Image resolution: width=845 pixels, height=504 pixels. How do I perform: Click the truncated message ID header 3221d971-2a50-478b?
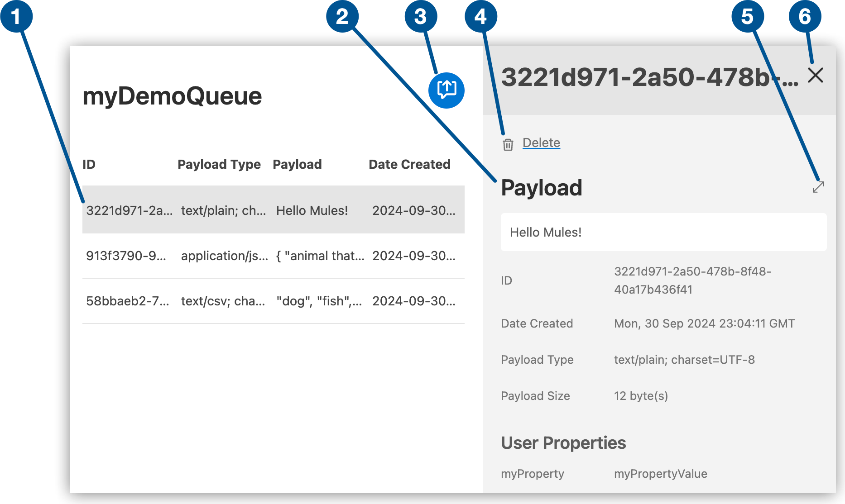tap(648, 77)
